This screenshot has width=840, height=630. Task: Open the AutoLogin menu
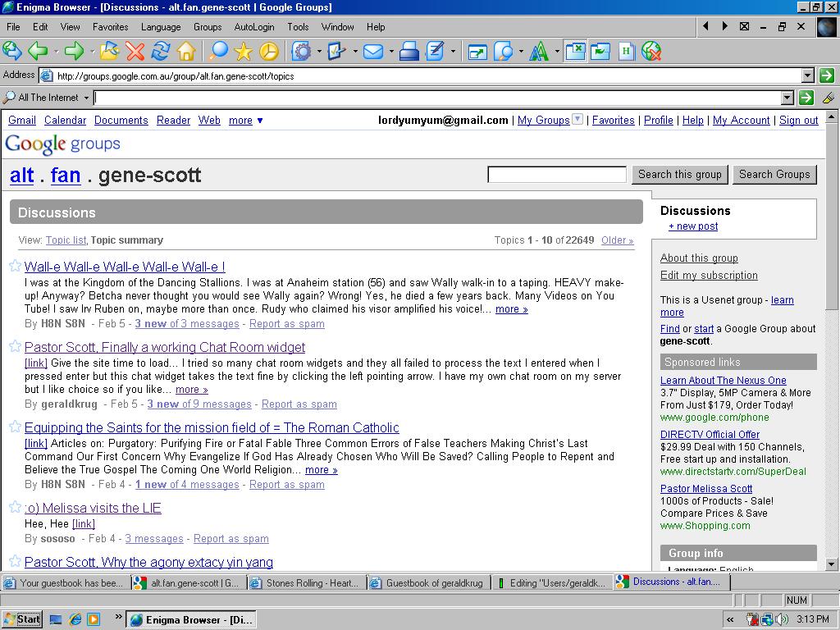(254, 27)
